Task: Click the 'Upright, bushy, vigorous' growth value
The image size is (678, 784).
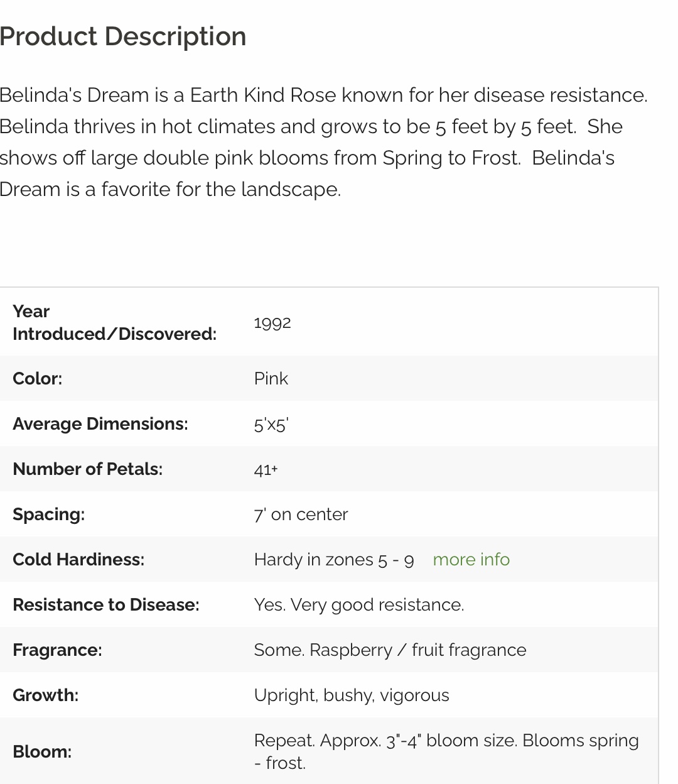Action: pos(352,695)
